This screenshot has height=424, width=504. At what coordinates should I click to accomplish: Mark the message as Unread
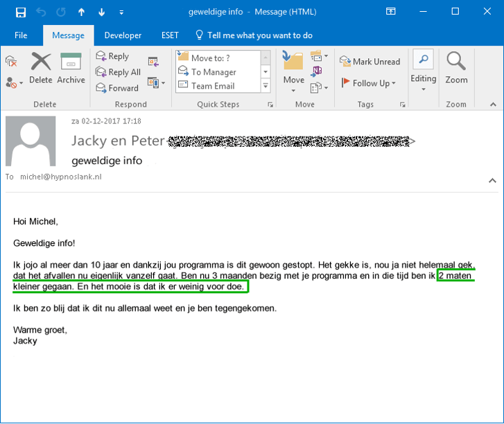(x=370, y=62)
